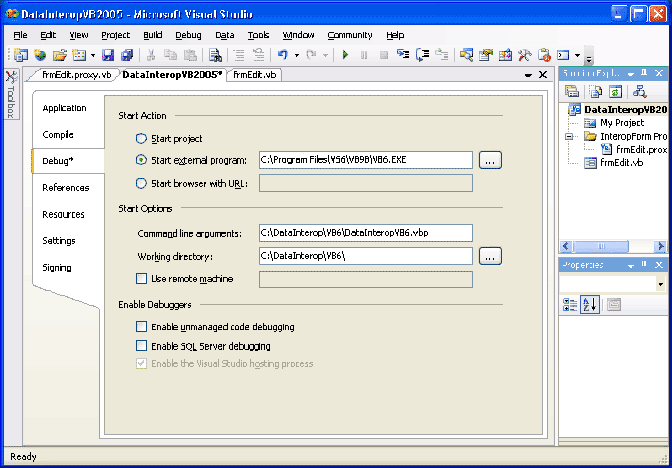The image size is (672, 468).
Task: Open the Toolbox hammer-and-wrench toolbar icon
Action: 525,55
